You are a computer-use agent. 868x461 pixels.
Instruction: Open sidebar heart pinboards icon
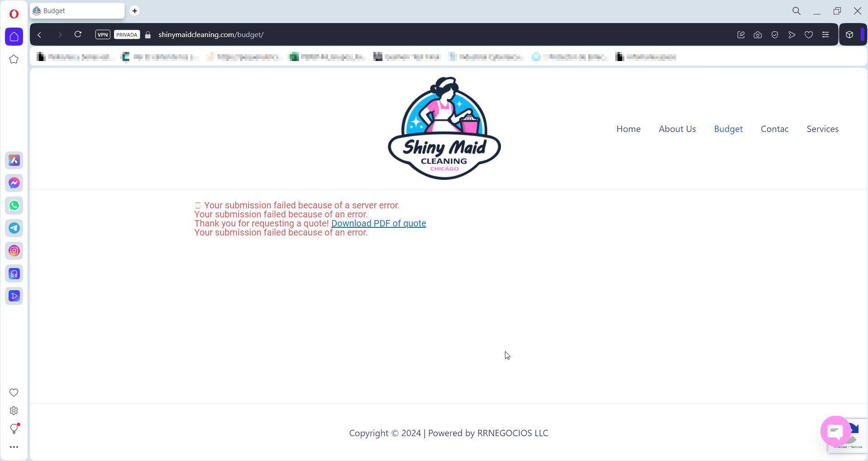(14, 392)
